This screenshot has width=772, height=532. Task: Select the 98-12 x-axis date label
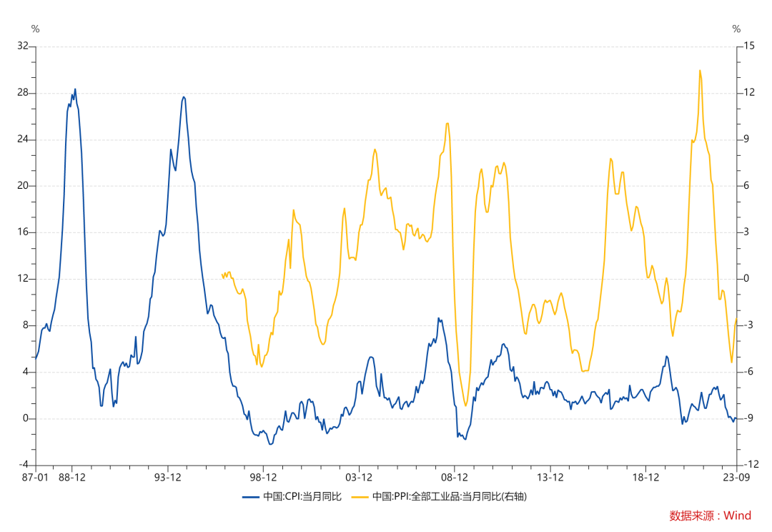click(x=263, y=478)
